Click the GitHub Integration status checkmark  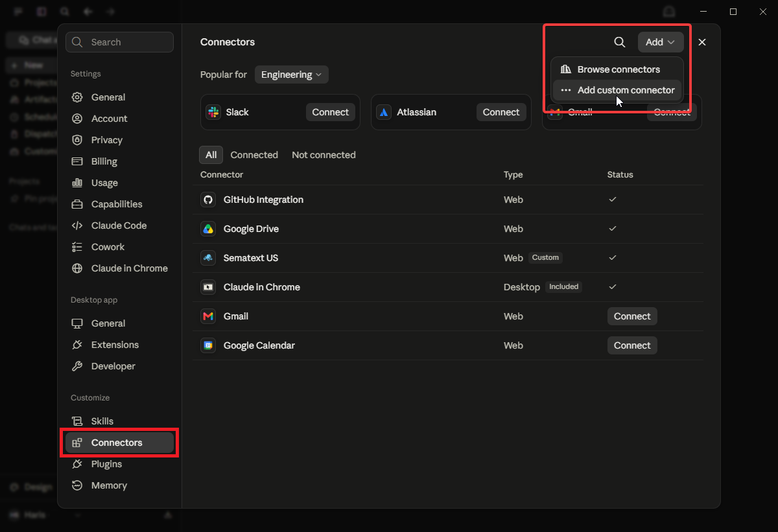tap(613, 200)
